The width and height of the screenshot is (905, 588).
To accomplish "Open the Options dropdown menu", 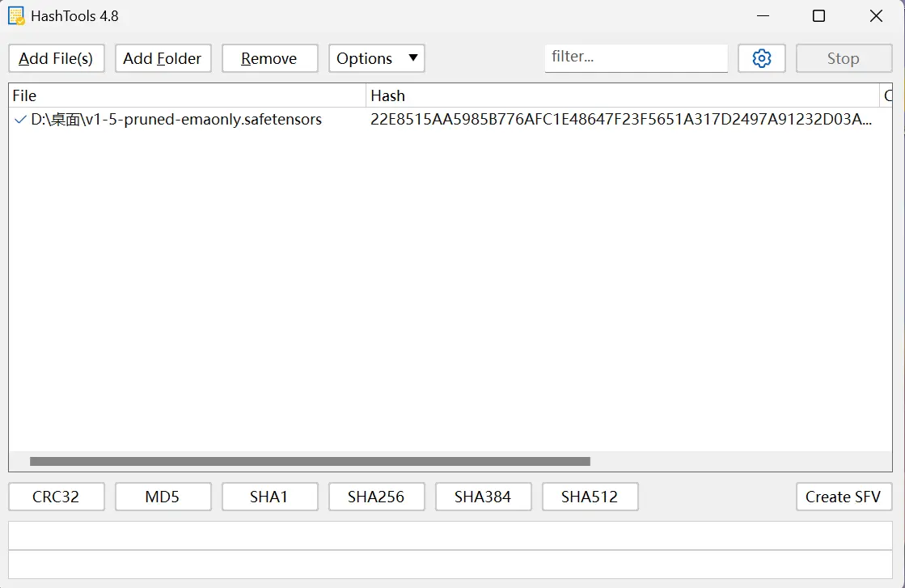I will (x=376, y=58).
